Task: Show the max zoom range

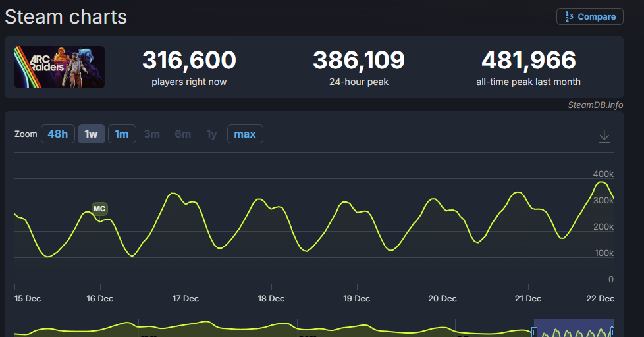Action: coord(245,134)
